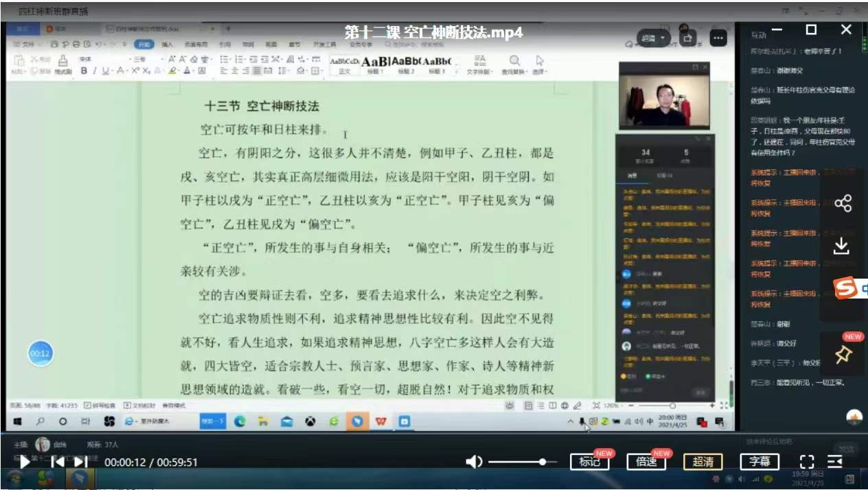Open playback speed with 倍速 button
The height and width of the screenshot is (490, 868).
tap(646, 462)
